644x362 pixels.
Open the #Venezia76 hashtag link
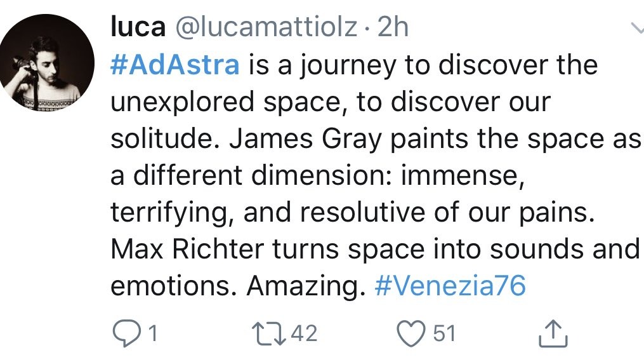point(450,286)
